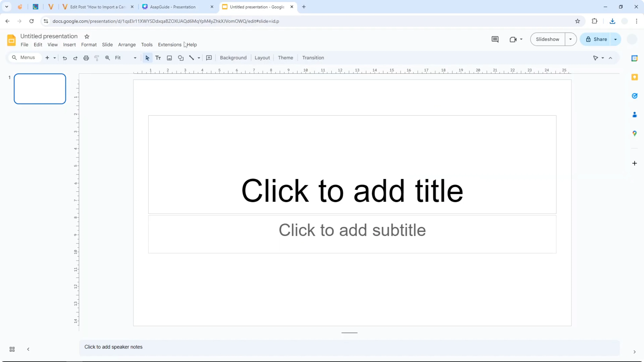Image resolution: width=644 pixels, height=362 pixels.
Task: Click the Layout button
Action: 262,58
